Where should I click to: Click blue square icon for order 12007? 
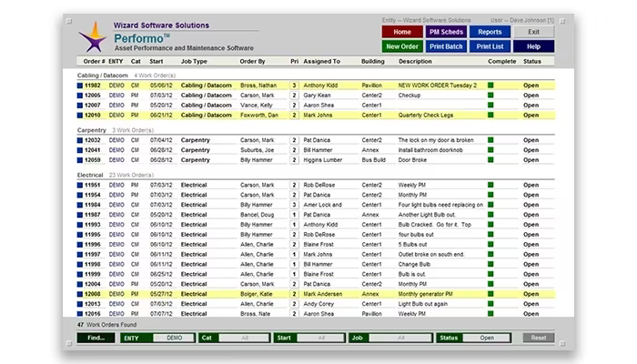[80, 106]
